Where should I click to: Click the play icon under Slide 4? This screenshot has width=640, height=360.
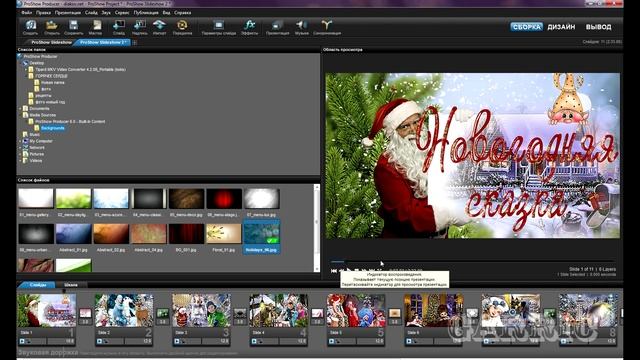254,341
